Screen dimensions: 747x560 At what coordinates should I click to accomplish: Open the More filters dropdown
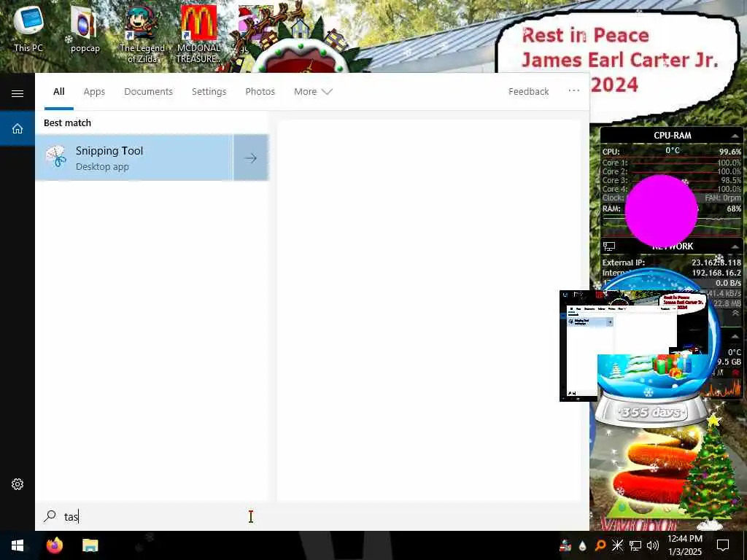[313, 91]
